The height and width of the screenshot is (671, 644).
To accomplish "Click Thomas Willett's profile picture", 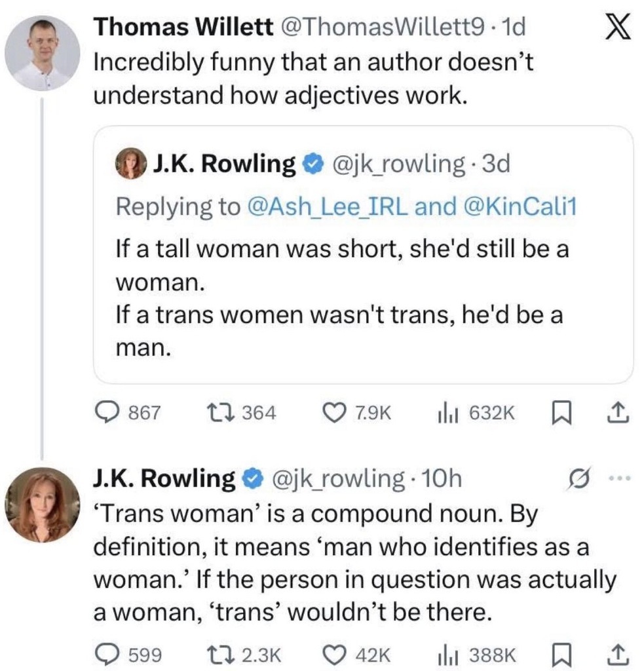I will pyautogui.click(x=42, y=53).
